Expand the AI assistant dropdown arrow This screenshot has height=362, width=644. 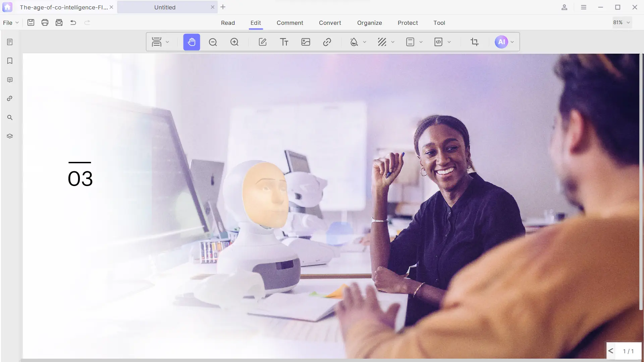tap(512, 42)
